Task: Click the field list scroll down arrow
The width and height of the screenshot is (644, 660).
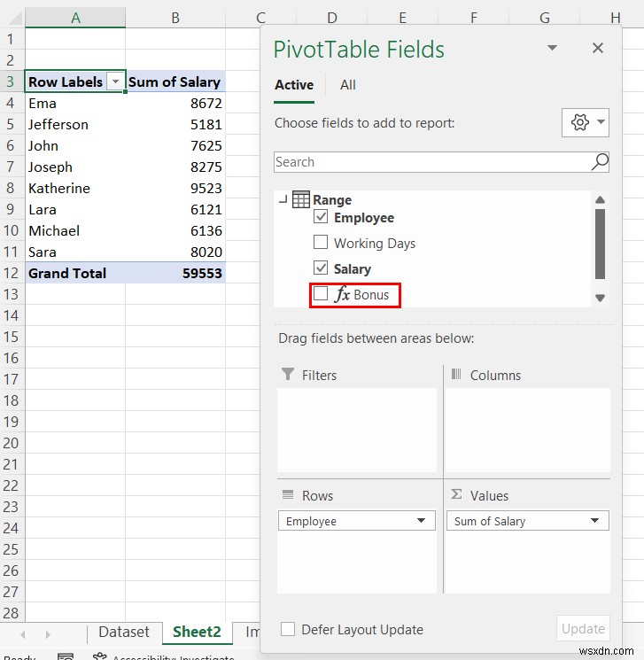Action: pyautogui.click(x=601, y=298)
